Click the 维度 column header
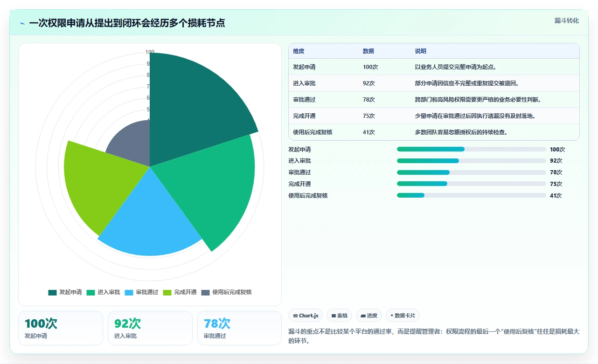 [x=299, y=51]
